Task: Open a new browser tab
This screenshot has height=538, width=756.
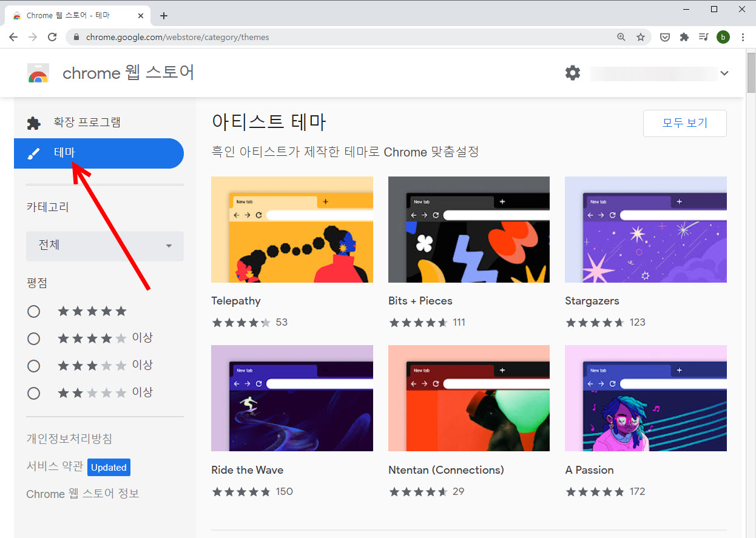Action: (x=163, y=16)
